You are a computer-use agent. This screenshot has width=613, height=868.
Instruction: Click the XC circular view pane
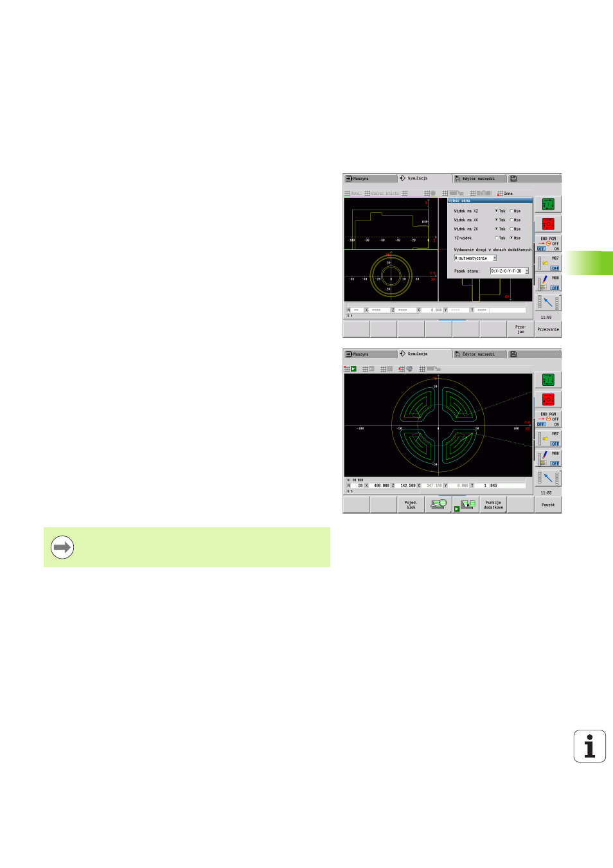pyautogui.click(x=391, y=276)
